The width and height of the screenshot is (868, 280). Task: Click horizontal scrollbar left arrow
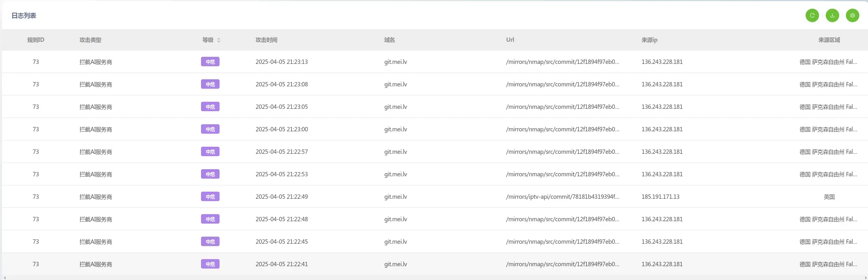pyautogui.click(x=4, y=278)
